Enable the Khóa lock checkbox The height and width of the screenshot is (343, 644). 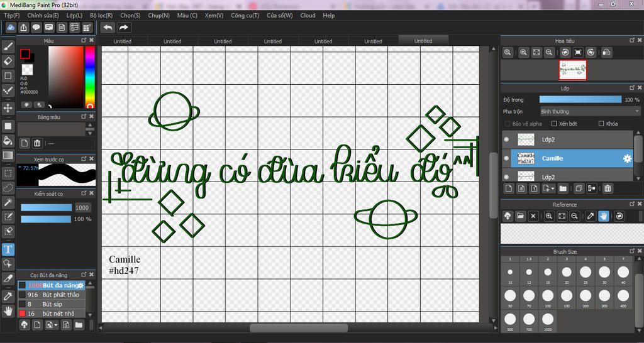point(601,124)
